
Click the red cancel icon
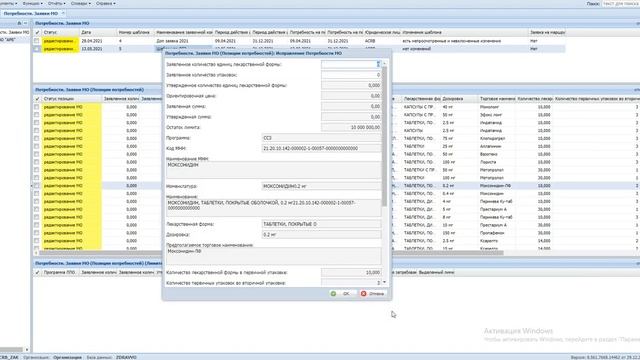point(363,293)
